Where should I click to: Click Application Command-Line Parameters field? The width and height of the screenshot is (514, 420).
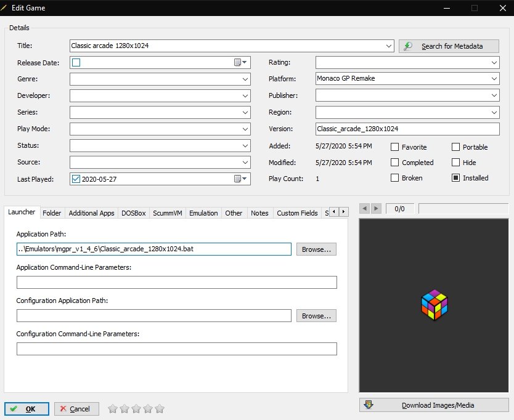click(x=177, y=283)
